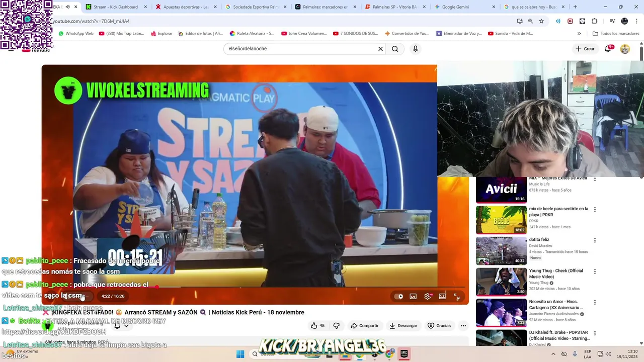Open options for Young Thug - Check video
644x362 pixels.
coord(595,271)
